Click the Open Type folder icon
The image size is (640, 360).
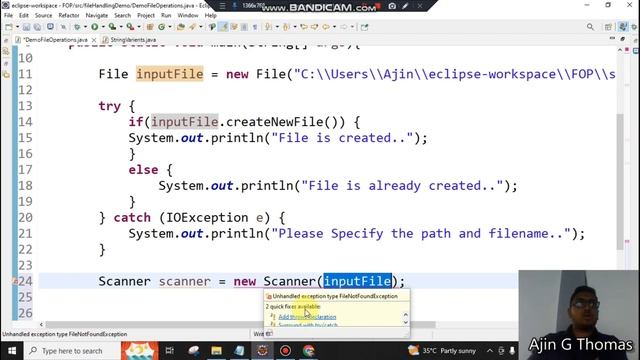tap(181, 27)
